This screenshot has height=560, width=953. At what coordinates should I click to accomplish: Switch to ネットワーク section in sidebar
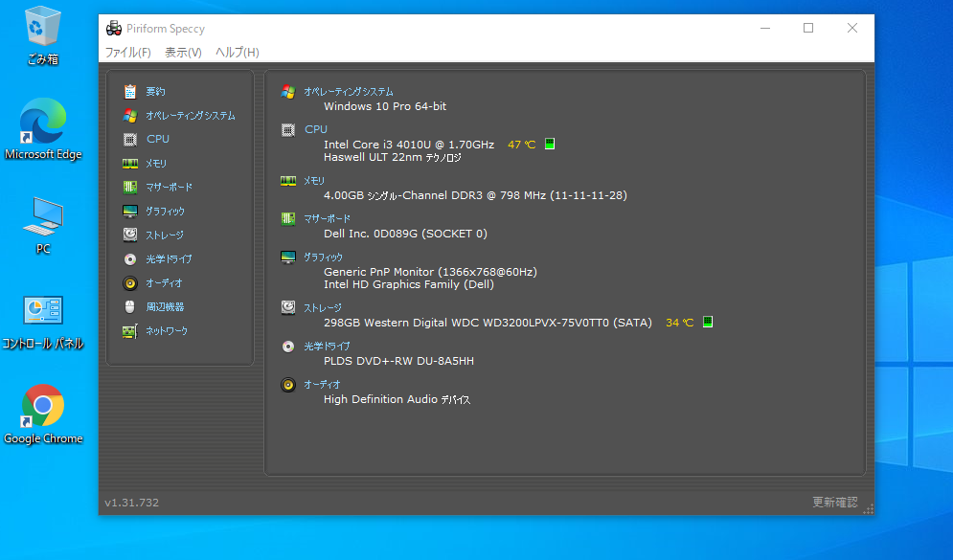pos(167,331)
